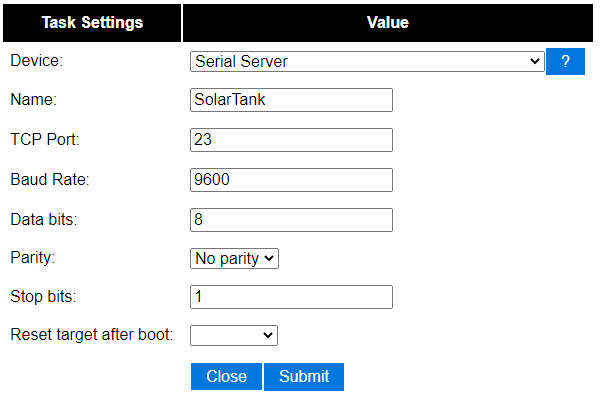Focus the TCP Port input field
This screenshot has width=601, height=397.
pyautogui.click(x=291, y=140)
